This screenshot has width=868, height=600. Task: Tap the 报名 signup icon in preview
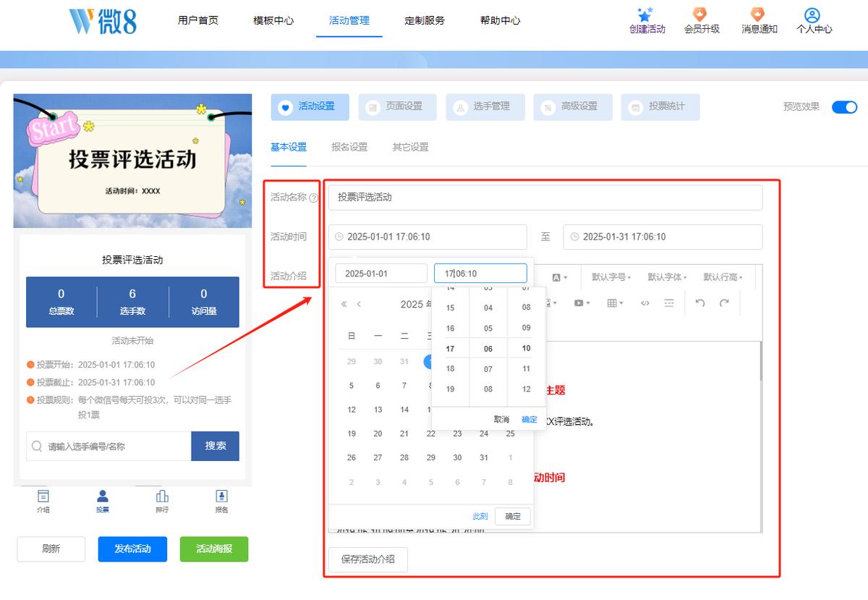tap(221, 497)
